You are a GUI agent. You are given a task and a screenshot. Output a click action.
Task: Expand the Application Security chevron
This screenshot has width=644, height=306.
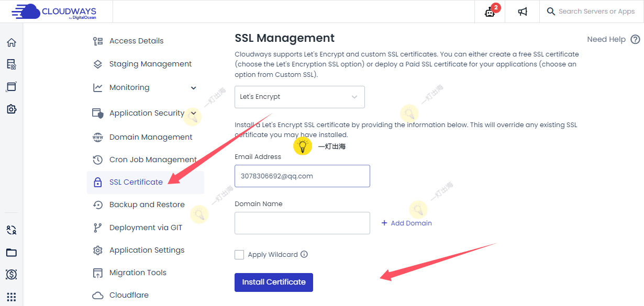193,113
